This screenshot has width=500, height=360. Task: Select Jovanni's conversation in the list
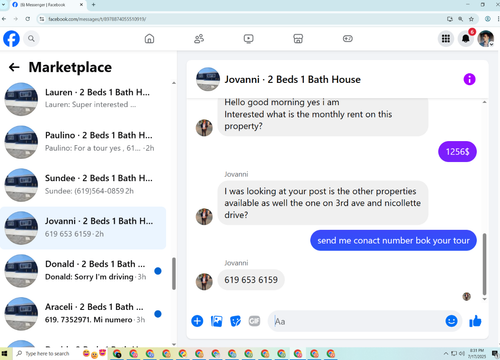tap(83, 228)
